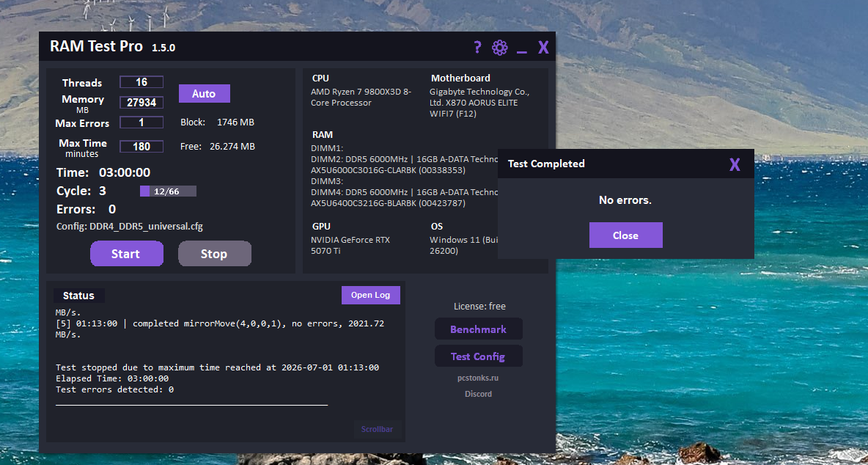
Task: Click the Scrollbar control in Status panel
Action: coord(377,429)
